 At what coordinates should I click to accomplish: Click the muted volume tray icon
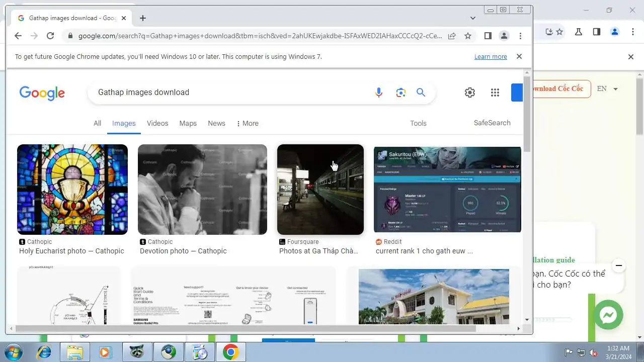click(593, 352)
